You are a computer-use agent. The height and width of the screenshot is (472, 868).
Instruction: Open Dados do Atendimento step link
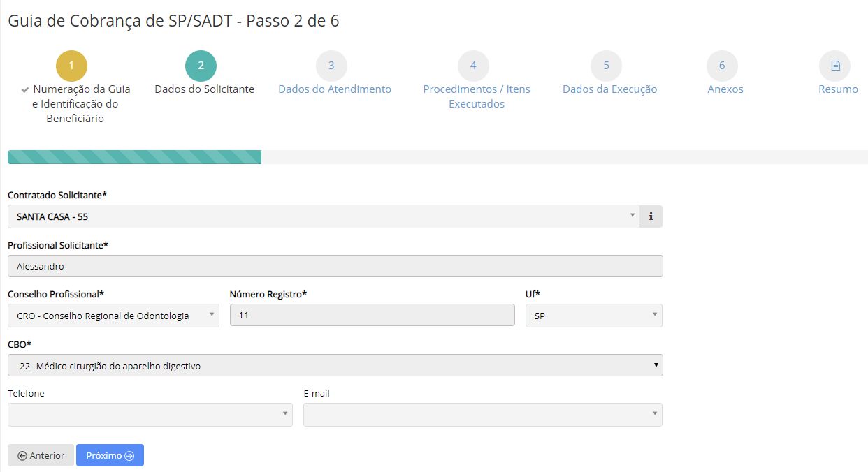(335, 89)
